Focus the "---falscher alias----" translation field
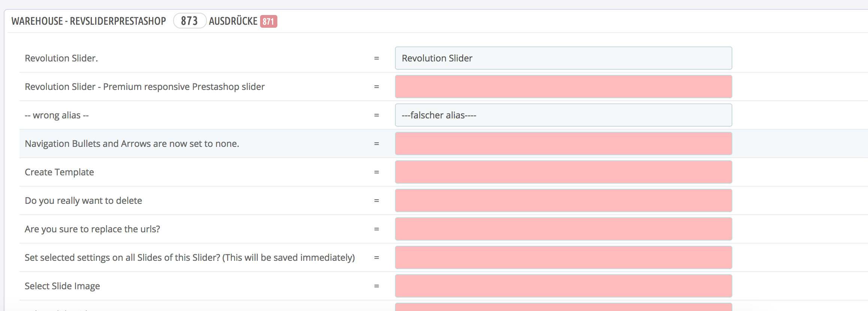Image resolution: width=868 pixels, height=311 pixels. click(x=563, y=115)
